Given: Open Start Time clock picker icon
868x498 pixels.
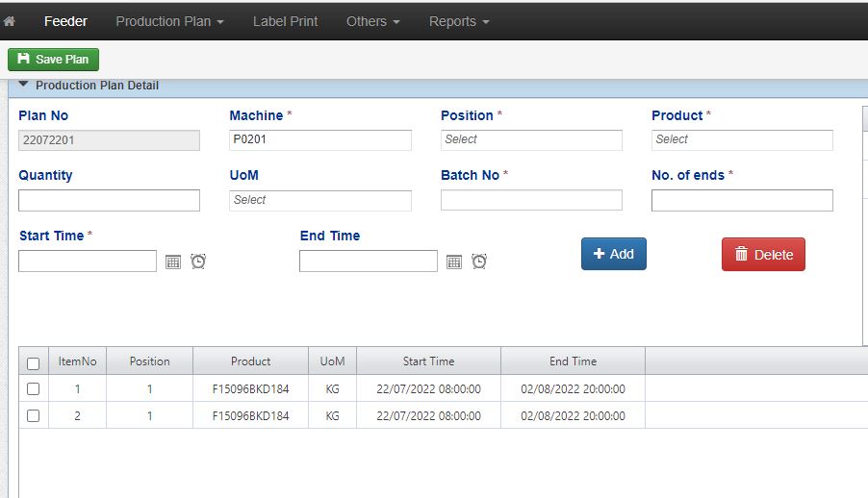Looking at the screenshot, I should point(198,261).
